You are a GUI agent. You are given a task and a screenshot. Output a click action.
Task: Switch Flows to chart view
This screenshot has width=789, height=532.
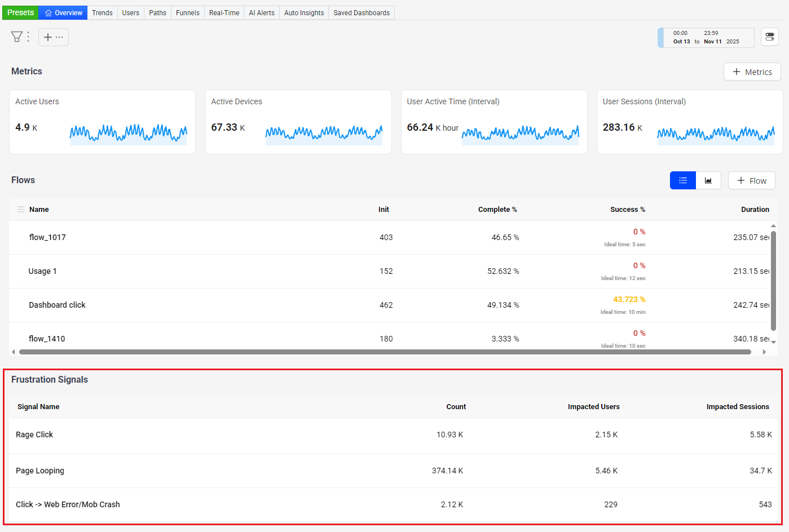(x=708, y=180)
